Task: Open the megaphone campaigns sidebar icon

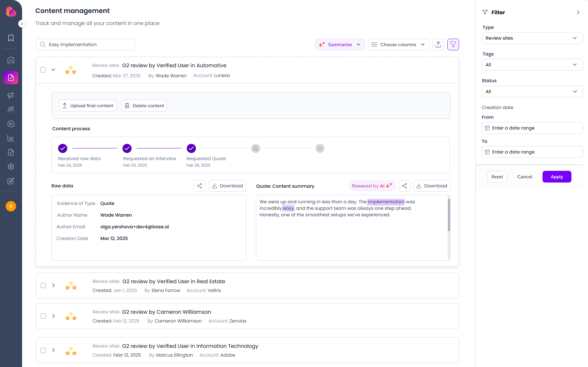Action: [11, 95]
